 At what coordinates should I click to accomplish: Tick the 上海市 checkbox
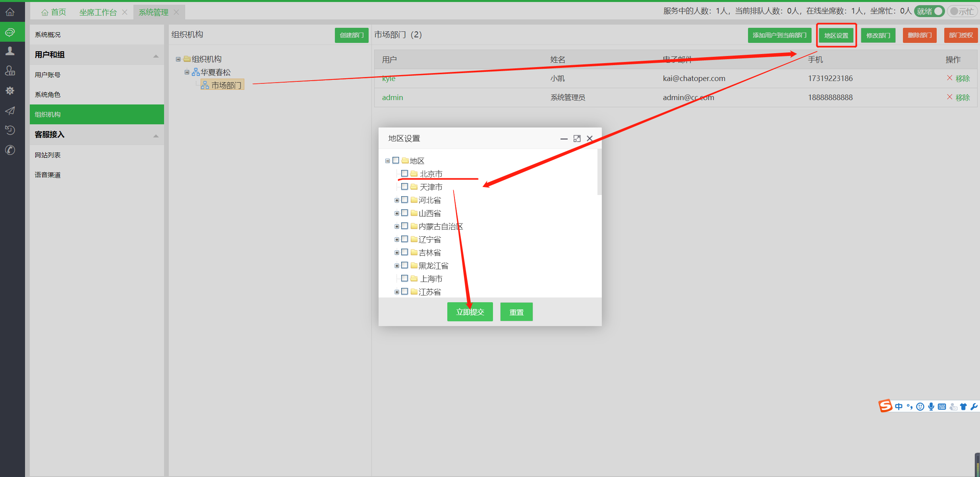[x=404, y=278]
